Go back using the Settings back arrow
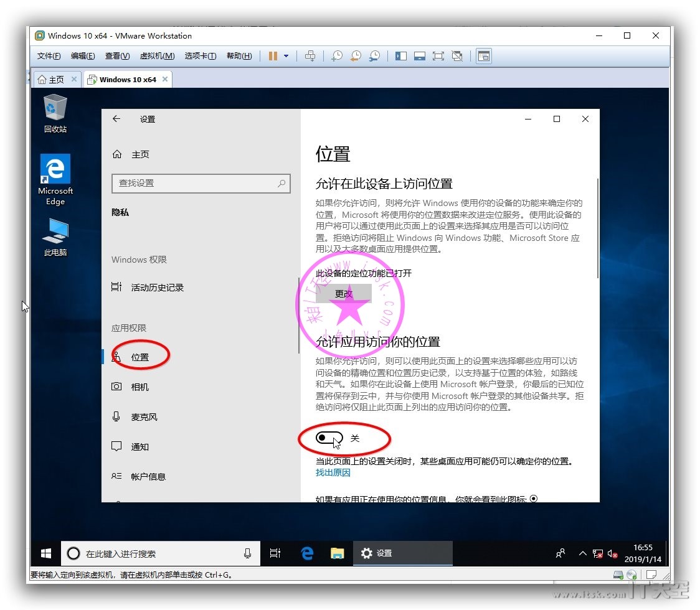 point(116,119)
